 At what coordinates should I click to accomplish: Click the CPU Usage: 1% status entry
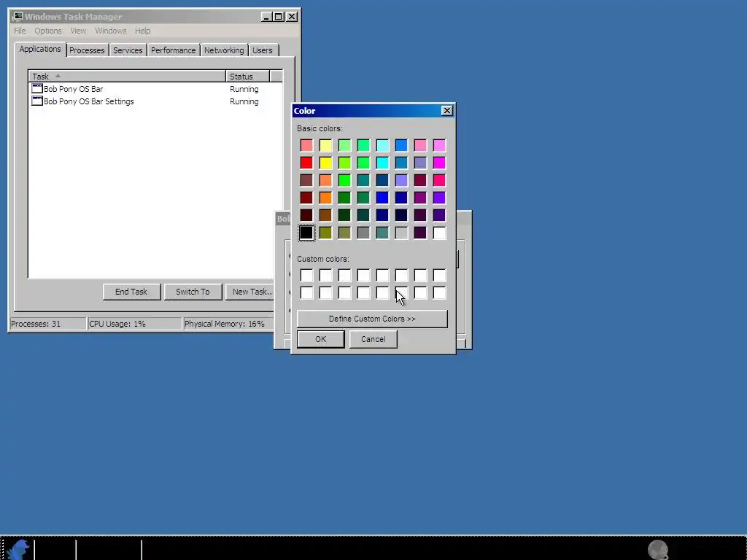pyautogui.click(x=135, y=324)
